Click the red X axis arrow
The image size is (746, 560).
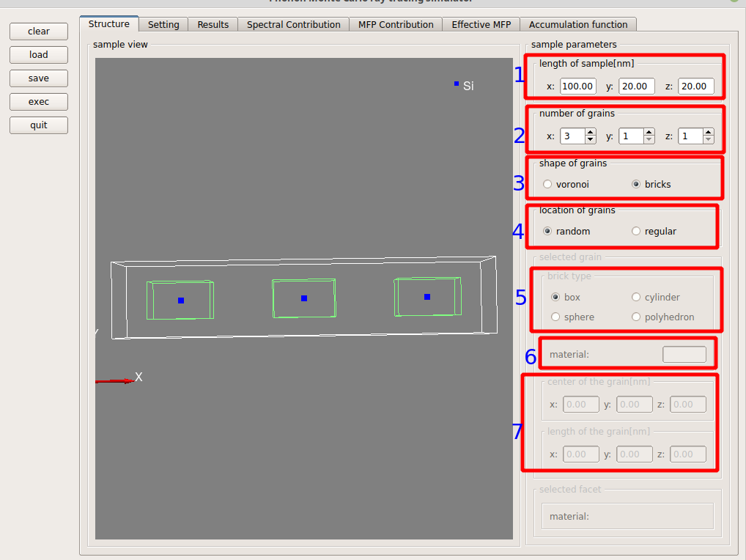click(x=114, y=381)
